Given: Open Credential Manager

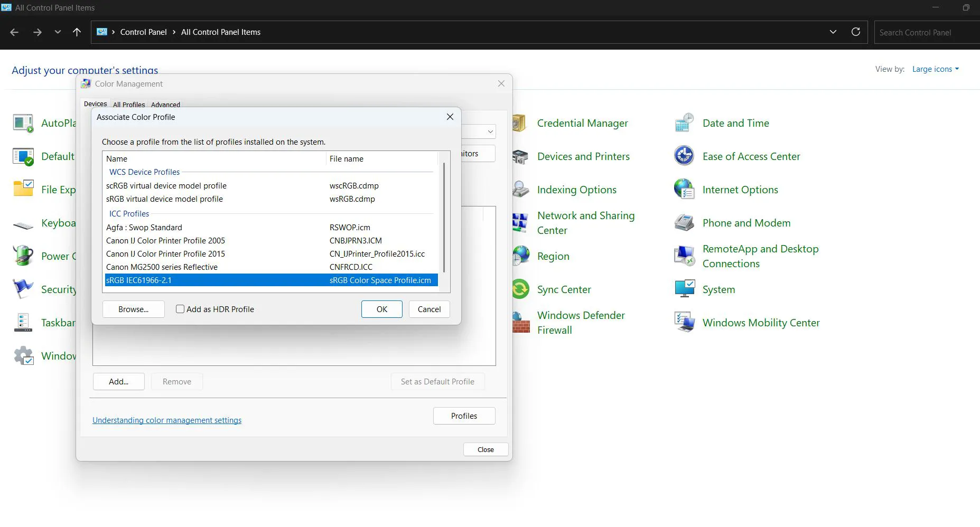Looking at the screenshot, I should pos(582,123).
